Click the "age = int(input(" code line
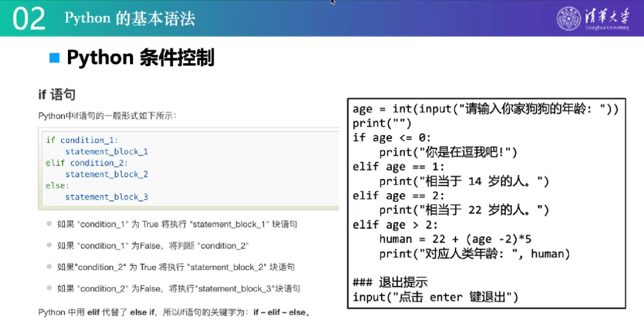644x335 pixels. click(485, 109)
